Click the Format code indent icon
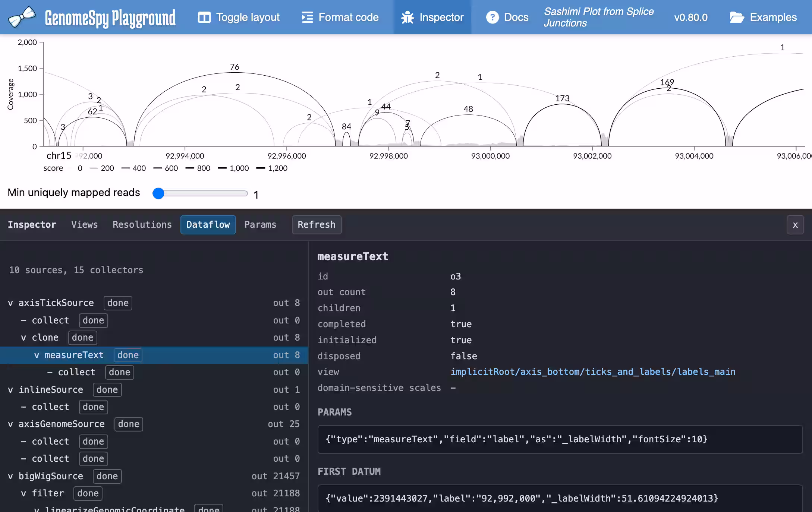This screenshot has width=812, height=512. point(307,18)
